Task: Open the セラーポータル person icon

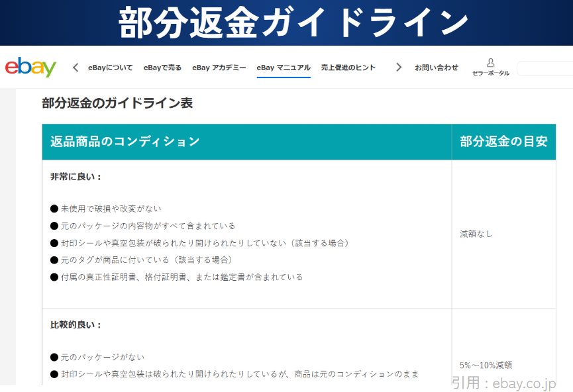Action: [x=490, y=63]
